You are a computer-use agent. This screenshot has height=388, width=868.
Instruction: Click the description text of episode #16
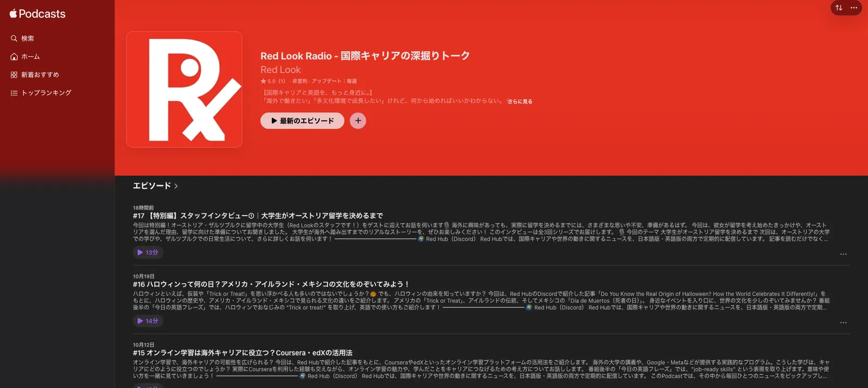(481, 301)
